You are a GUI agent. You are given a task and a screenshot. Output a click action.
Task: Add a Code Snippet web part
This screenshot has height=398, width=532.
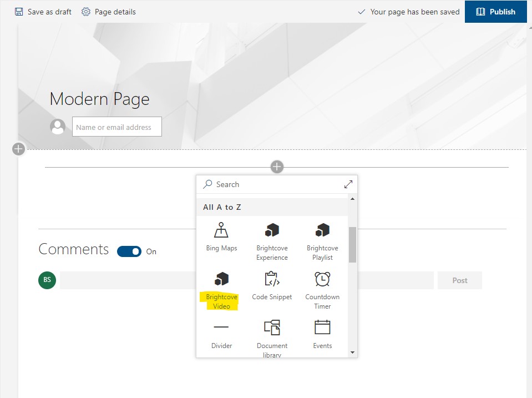(x=272, y=285)
